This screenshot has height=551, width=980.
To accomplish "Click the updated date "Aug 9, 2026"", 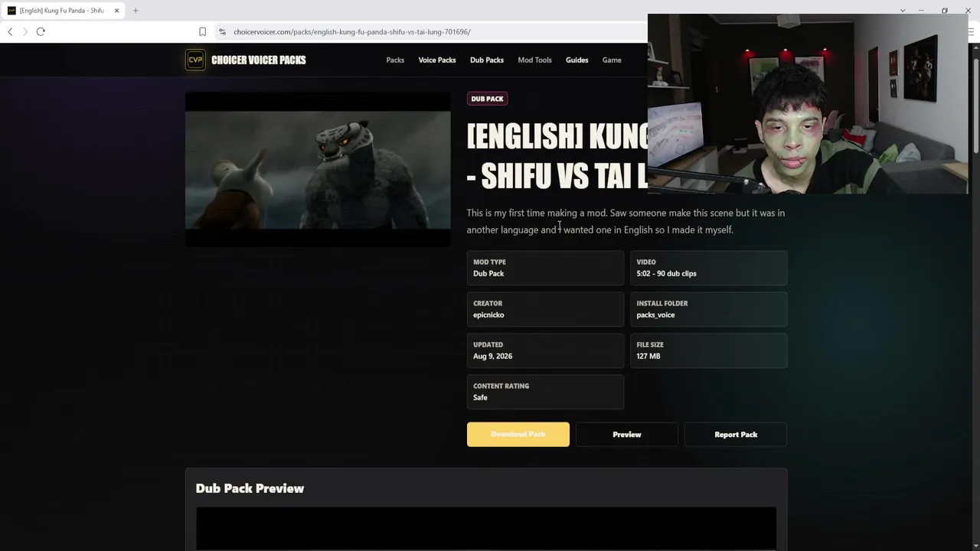I will (493, 356).
